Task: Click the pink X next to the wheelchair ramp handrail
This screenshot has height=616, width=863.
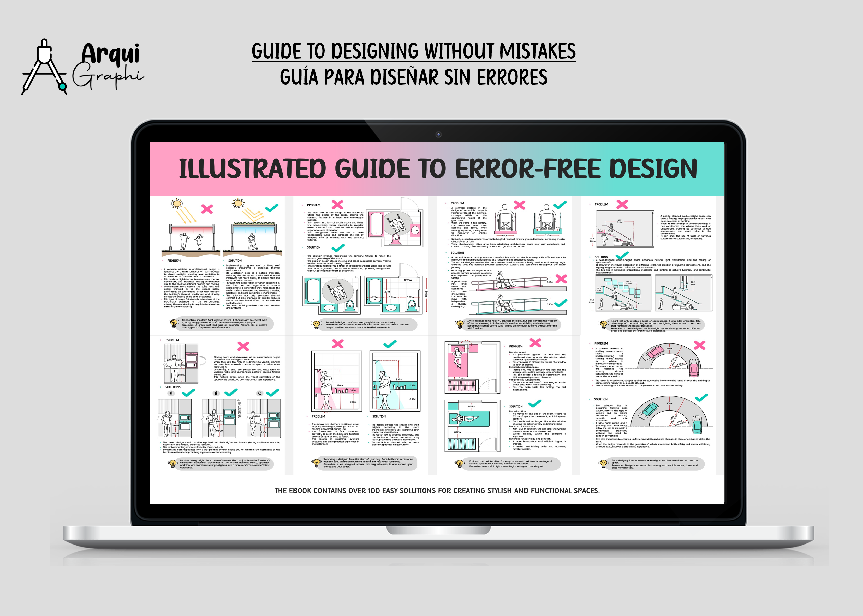Action: tap(561, 279)
